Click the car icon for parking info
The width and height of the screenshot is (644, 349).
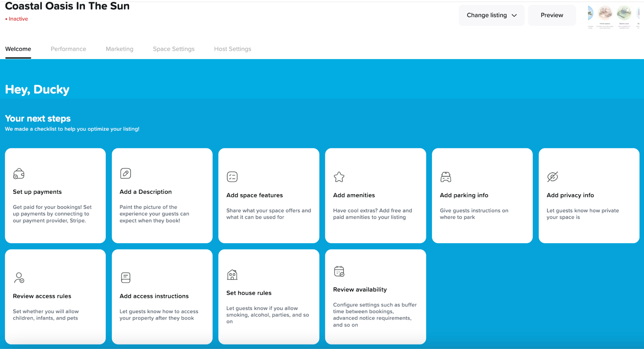pyautogui.click(x=446, y=177)
